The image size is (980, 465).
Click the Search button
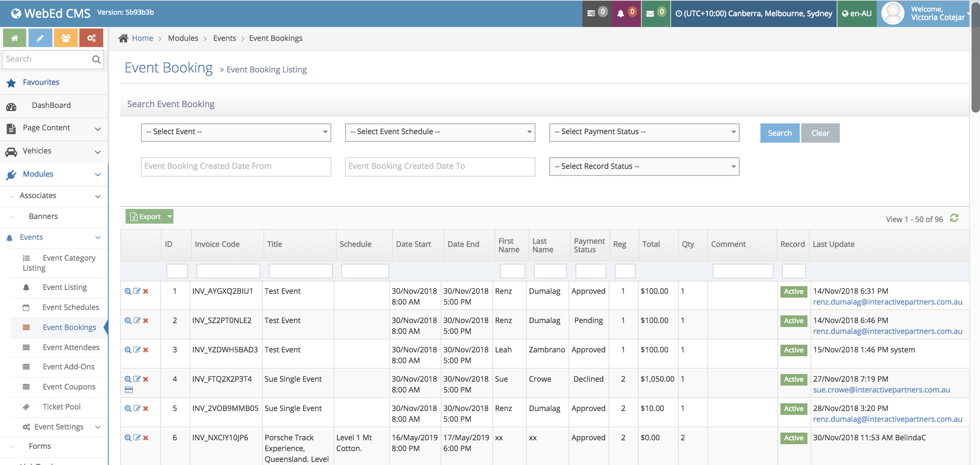pyautogui.click(x=779, y=133)
